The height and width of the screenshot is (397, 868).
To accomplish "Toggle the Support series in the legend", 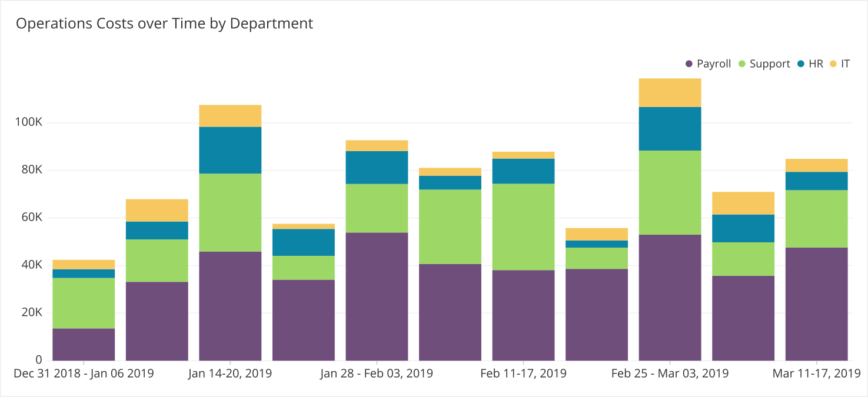I will click(764, 64).
